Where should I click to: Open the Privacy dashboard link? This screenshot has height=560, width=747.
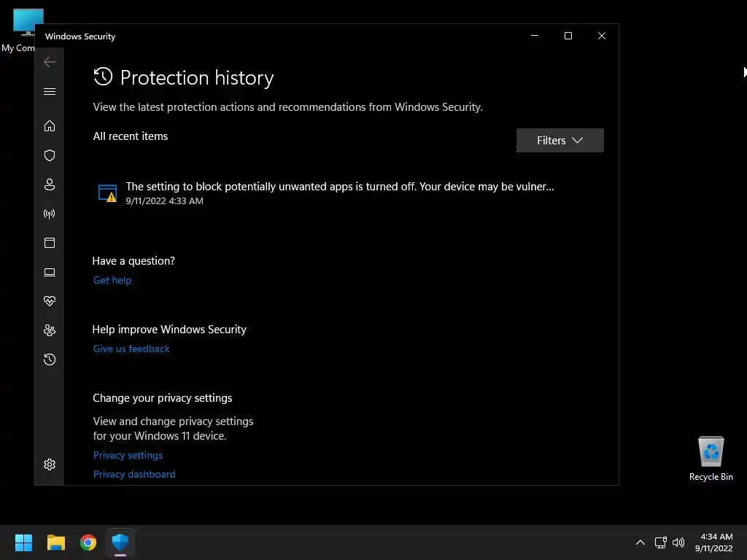134,474
